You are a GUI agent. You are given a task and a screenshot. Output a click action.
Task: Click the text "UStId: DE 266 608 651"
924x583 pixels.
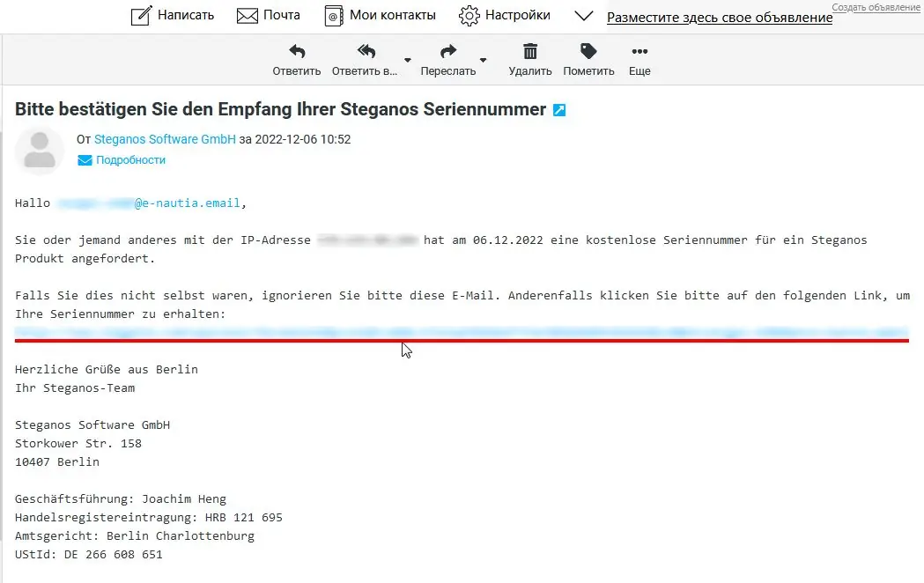click(89, 555)
